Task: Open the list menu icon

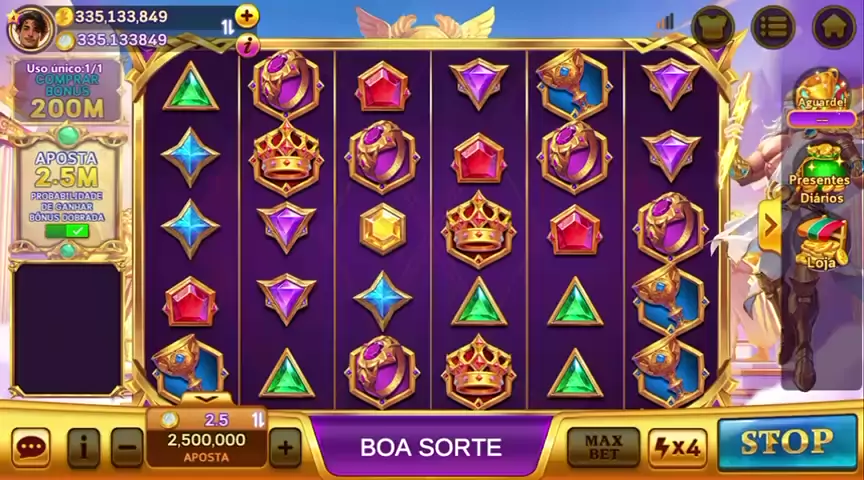Action: tap(773, 28)
